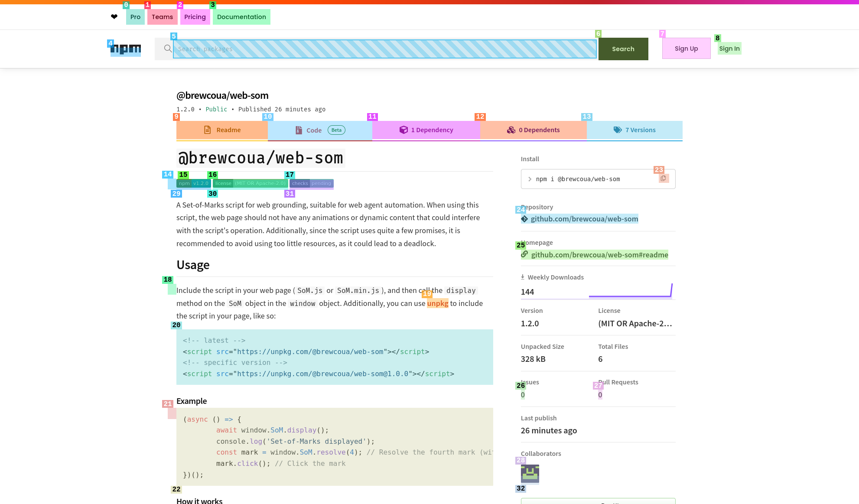
Task: Switch to the Code Beta tab
Action: [320, 130]
